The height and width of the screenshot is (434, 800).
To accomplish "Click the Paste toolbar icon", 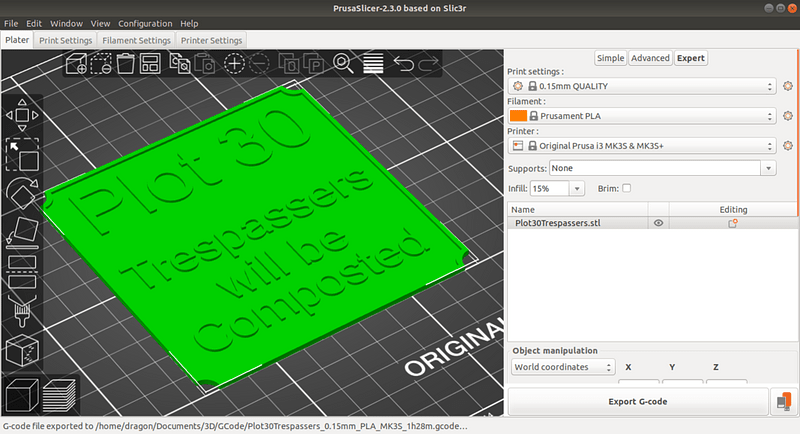I will click(x=205, y=64).
